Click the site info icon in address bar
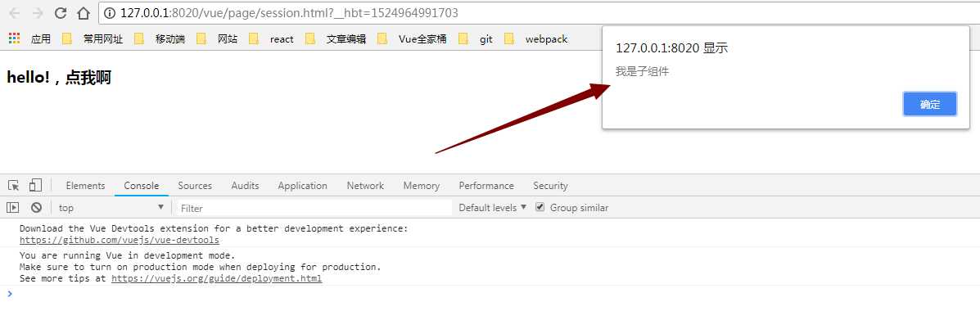 pyautogui.click(x=110, y=12)
